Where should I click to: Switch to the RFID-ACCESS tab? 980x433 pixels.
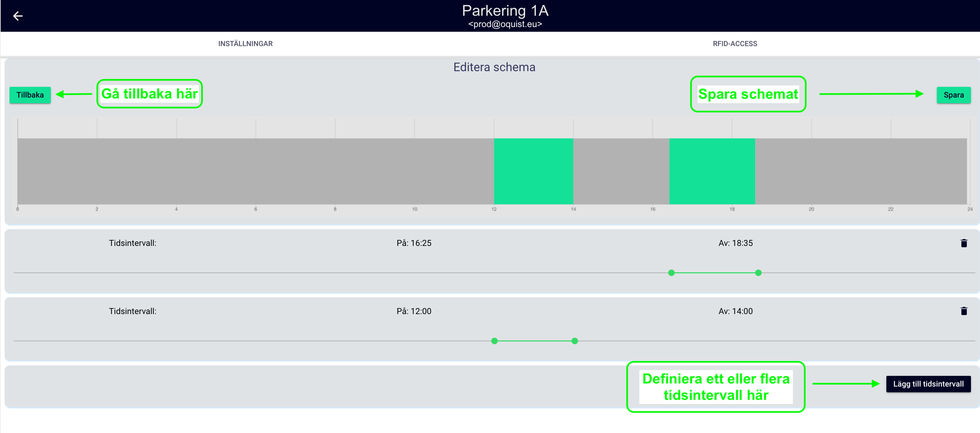(734, 44)
